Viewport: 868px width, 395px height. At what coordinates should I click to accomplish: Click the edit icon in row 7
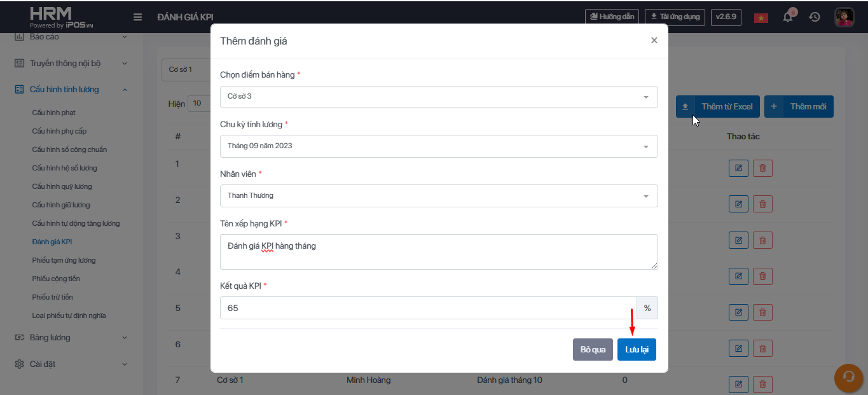coord(738,384)
